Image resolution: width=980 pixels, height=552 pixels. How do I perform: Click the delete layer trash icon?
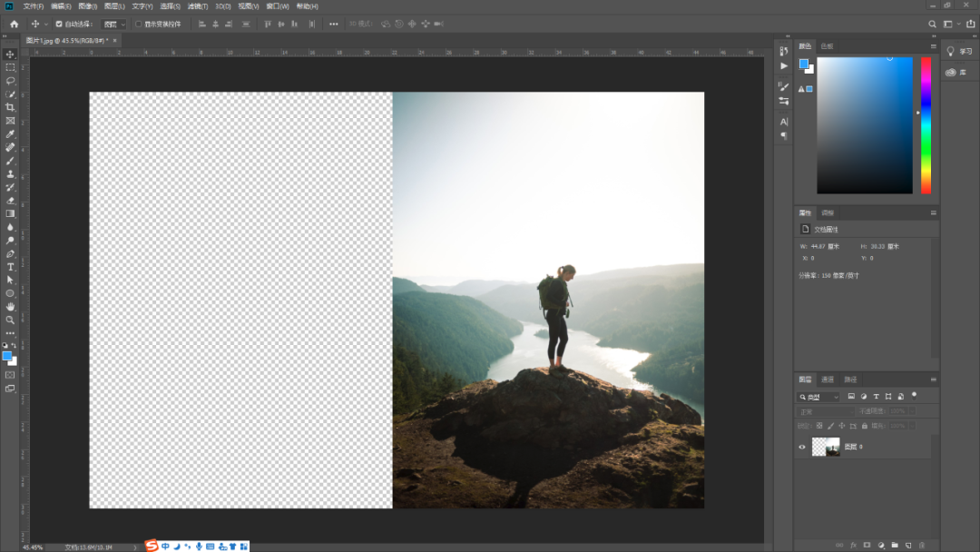pyautogui.click(x=922, y=545)
